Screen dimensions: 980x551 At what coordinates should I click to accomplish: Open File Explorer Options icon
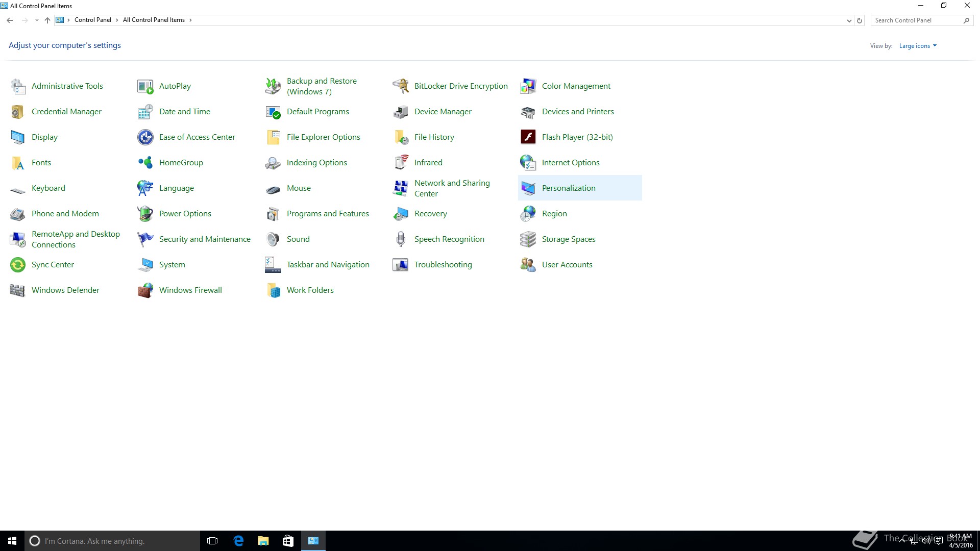click(273, 137)
